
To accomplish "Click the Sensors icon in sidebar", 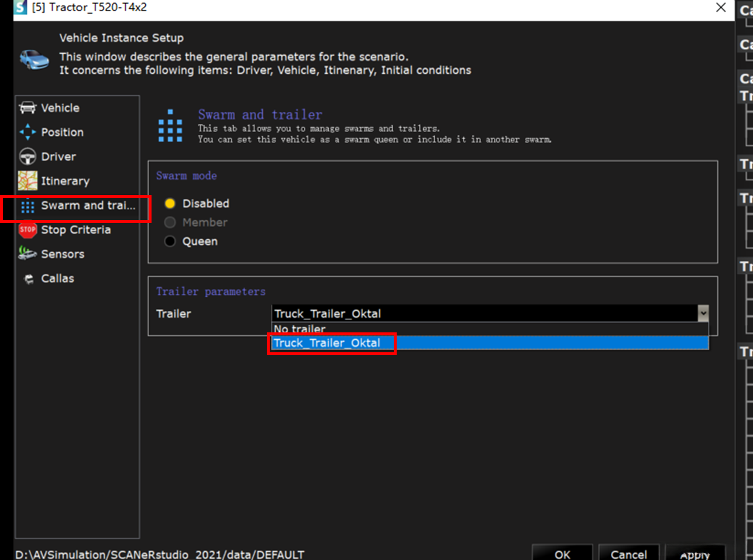I will [27, 253].
